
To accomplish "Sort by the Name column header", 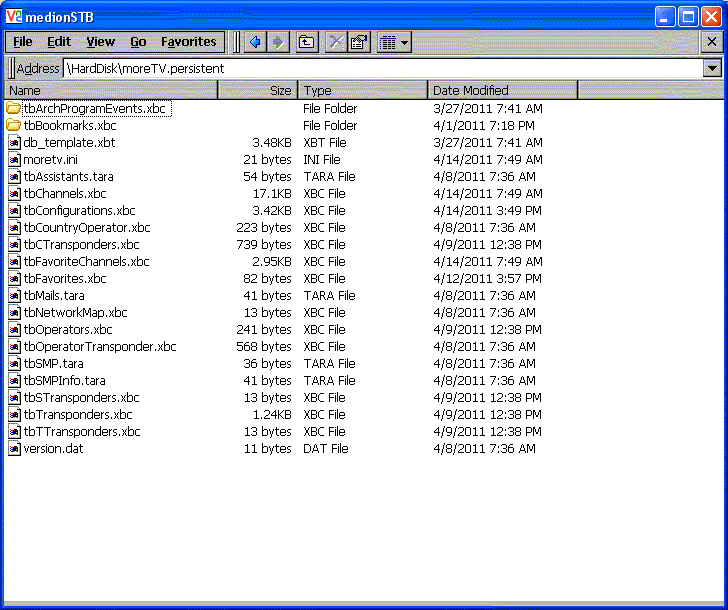I will point(111,90).
